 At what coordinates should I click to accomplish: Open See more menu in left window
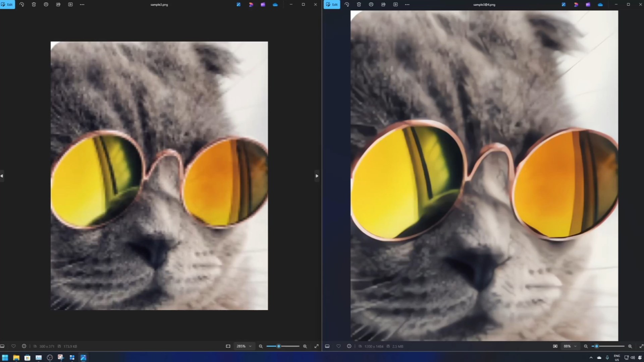click(x=82, y=5)
